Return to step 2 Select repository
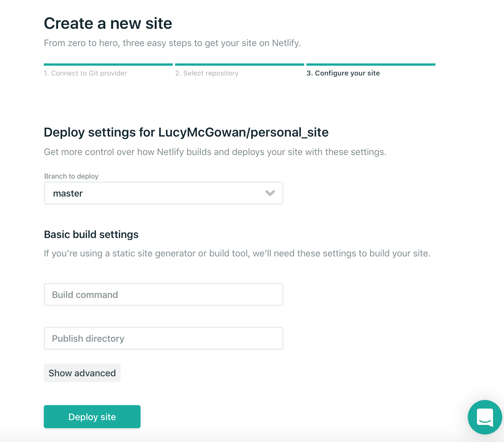 click(207, 73)
